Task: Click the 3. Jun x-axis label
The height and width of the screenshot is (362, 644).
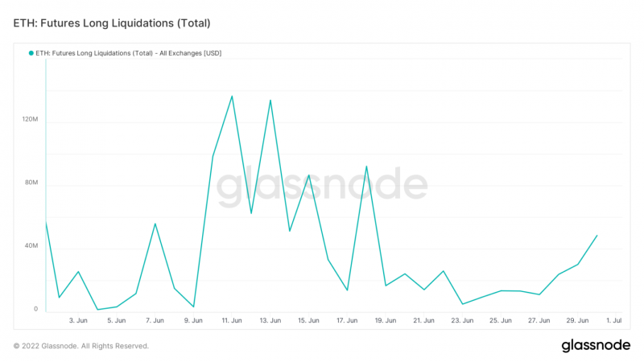Action: 78,320
